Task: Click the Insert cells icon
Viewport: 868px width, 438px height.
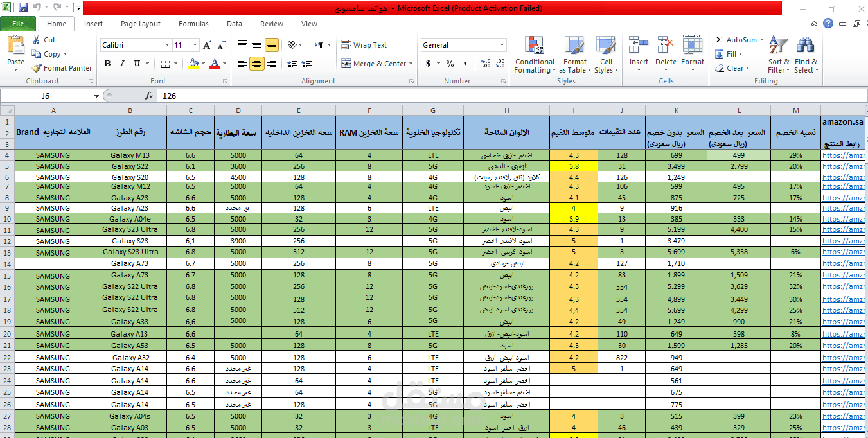Action: point(639,45)
